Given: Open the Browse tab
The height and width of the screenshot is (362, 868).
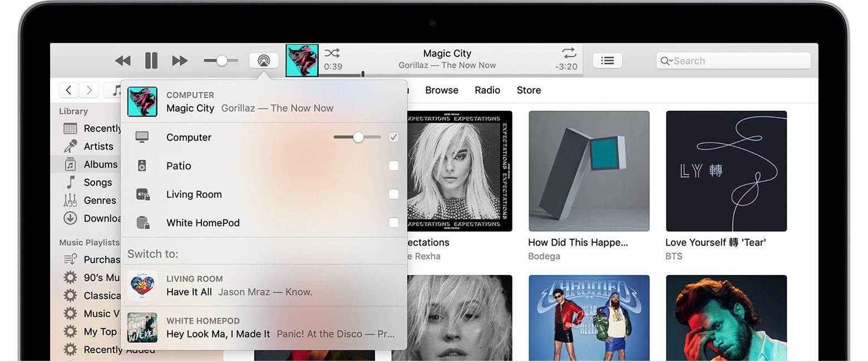Looking at the screenshot, I should point(442,90).
